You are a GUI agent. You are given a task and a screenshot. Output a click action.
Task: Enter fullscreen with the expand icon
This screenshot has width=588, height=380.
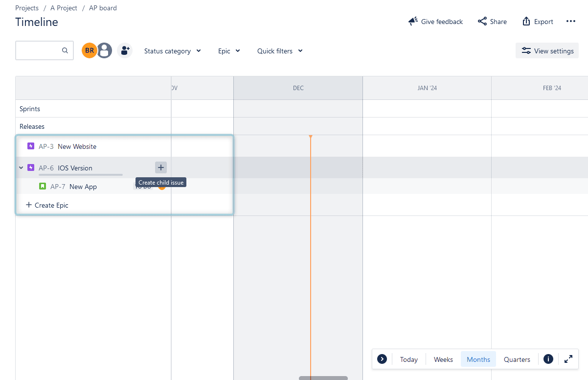tap(568, 359)
